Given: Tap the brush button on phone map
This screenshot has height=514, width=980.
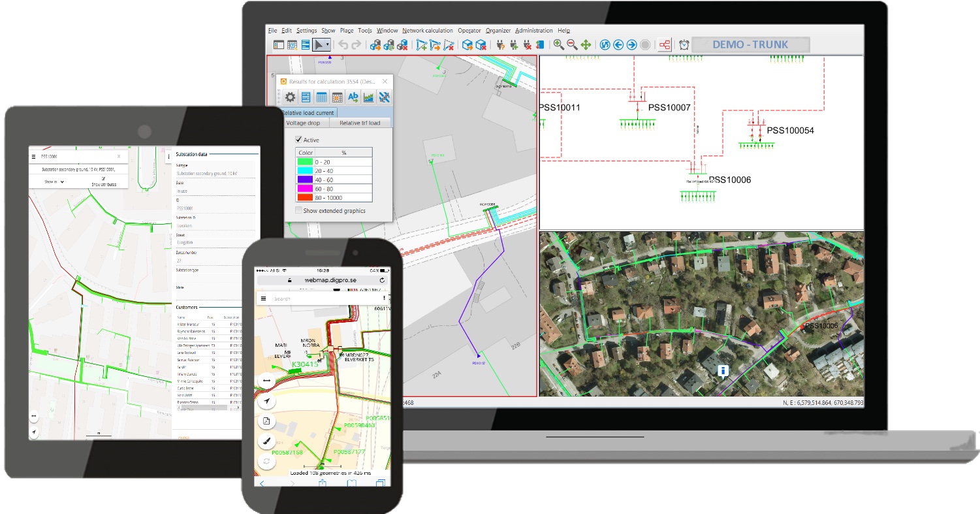Looking at the screenshot, I should 266,441.
